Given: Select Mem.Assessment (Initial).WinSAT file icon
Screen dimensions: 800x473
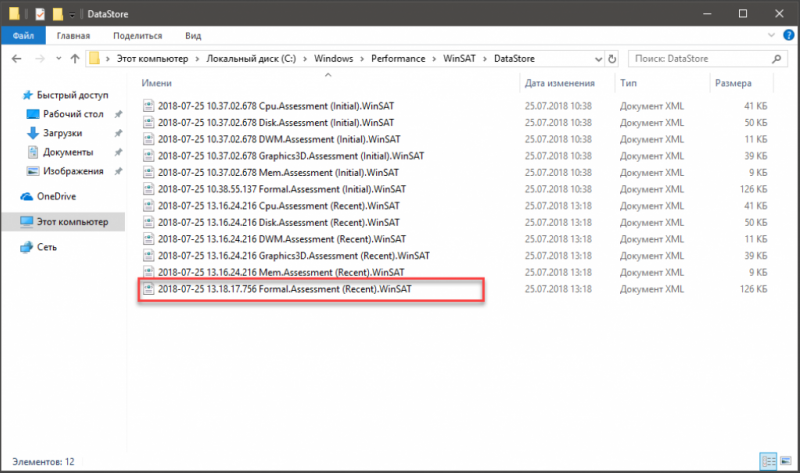Looking at the screenshot, I should (x=148, y=172).
